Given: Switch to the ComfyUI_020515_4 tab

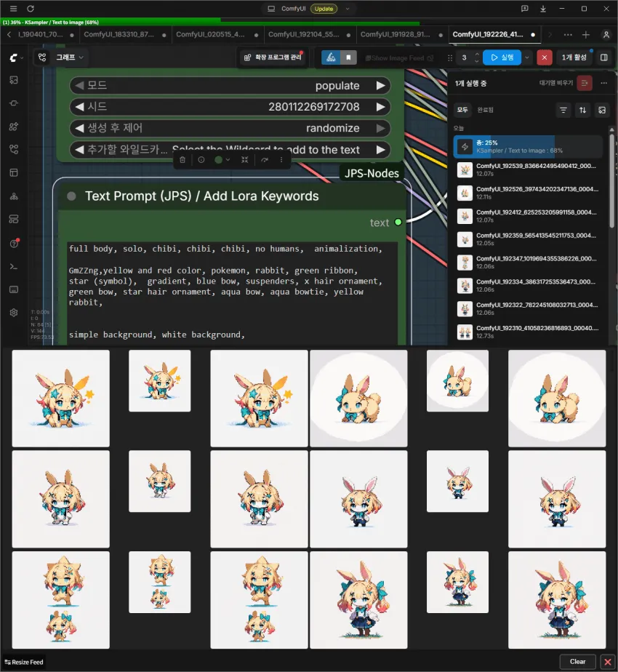Looking at the screenshot, I should [217, 35].
